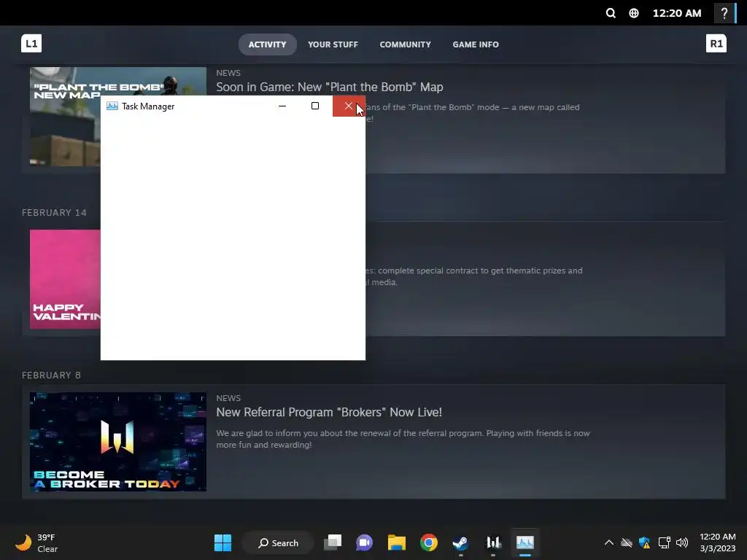Open Task View in the taskbar
Image resolution: width=747 pixels, height=560 pixels.
click(x=333, y=542)
